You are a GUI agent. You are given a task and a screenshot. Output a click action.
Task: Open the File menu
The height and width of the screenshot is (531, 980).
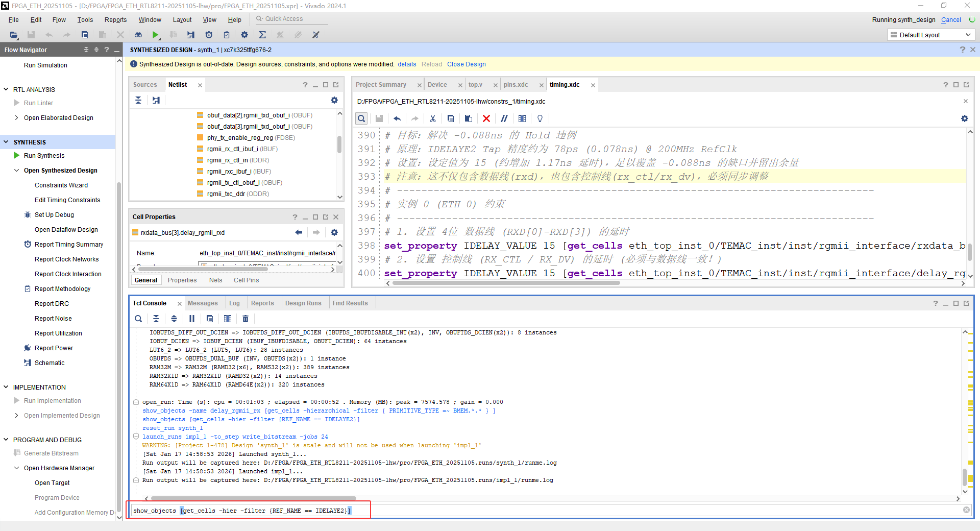tap(14, 20)
